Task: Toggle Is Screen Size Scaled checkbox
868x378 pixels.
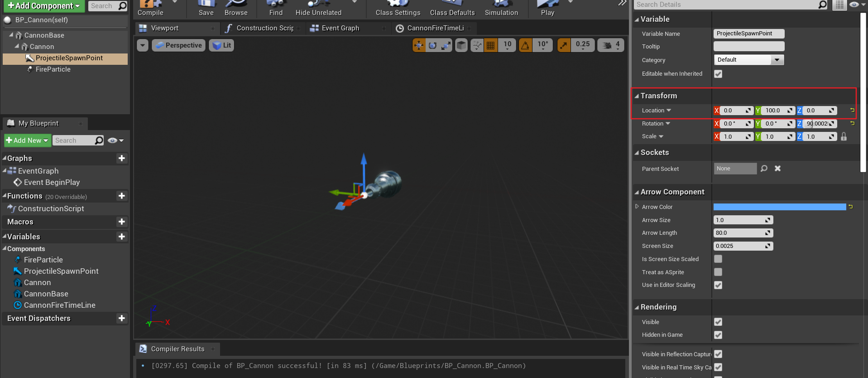Action: click(x=718, y=259)
